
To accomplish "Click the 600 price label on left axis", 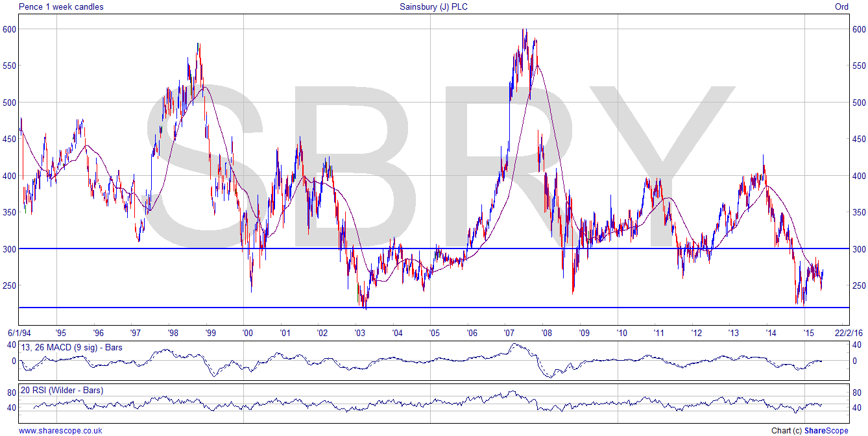I will point(9,29).
